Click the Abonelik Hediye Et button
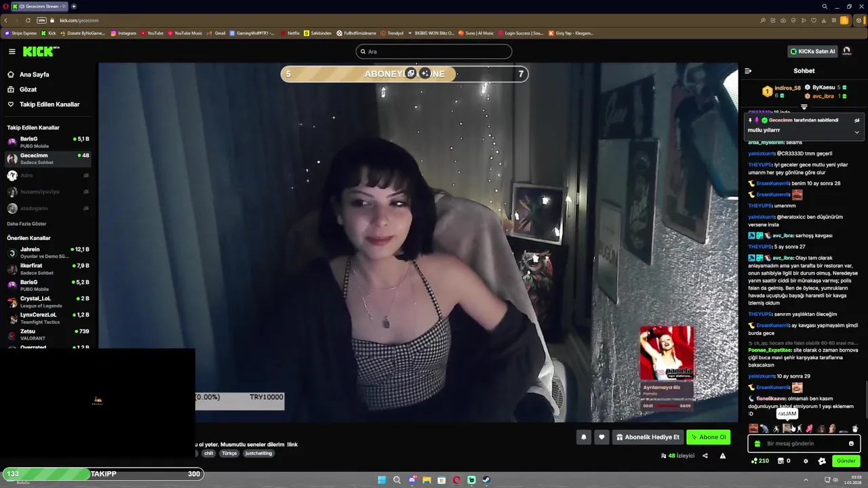Image resolution: width=868 pixels, height=488 pixels. 647,437
